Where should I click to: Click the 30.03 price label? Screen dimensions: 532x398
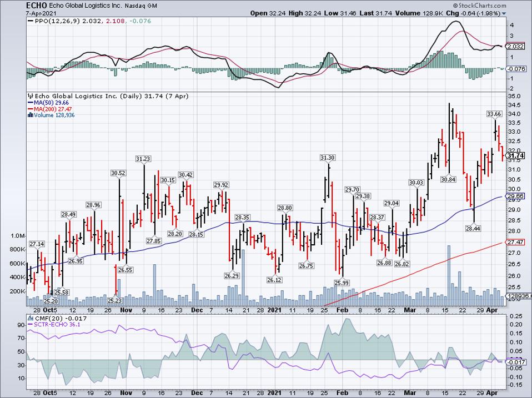click(416, 183)
